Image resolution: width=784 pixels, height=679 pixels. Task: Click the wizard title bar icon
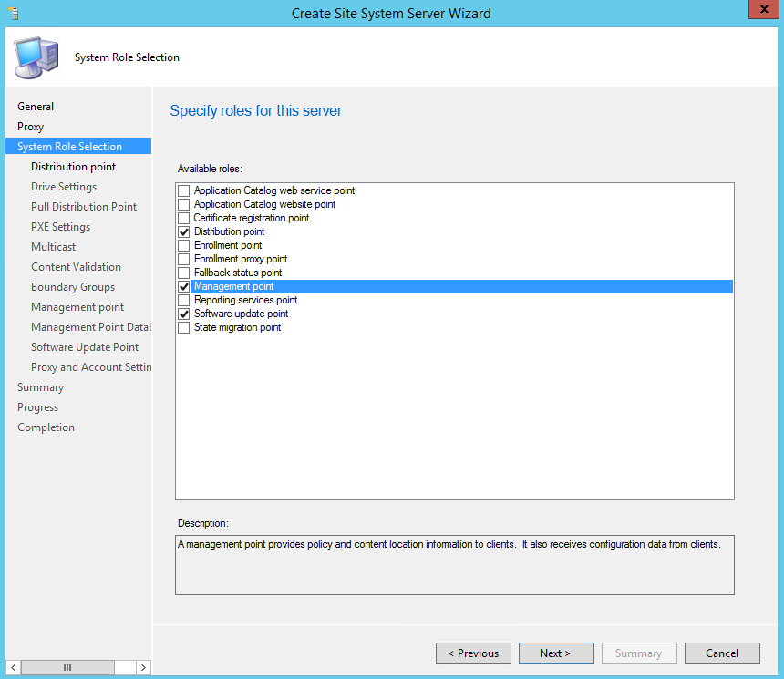14,13
